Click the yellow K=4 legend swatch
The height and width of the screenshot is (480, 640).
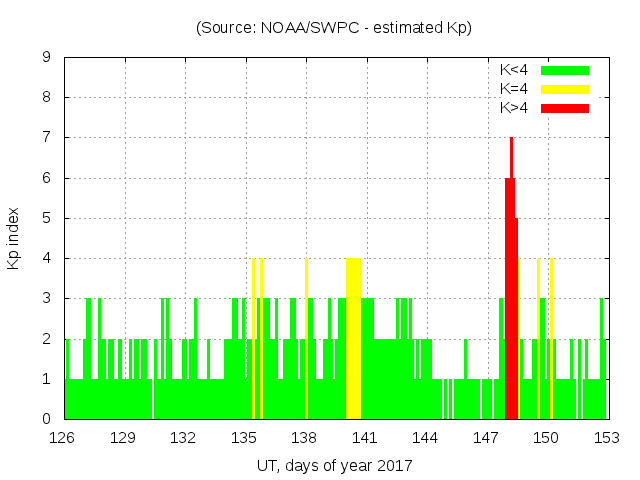pos(565,89)
